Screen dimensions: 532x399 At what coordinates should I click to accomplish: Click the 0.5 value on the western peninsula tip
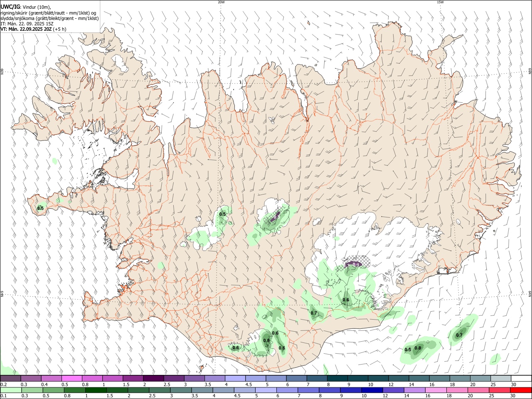[40, 208]
